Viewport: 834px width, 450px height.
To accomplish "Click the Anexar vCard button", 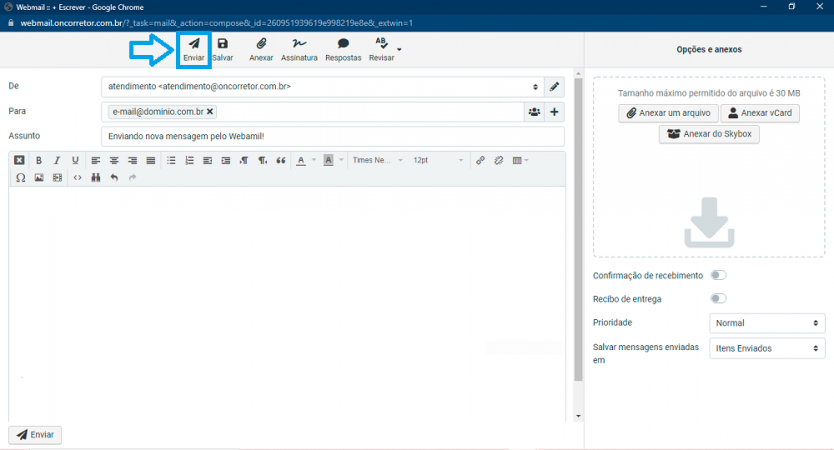I will [x=760, y=113].
